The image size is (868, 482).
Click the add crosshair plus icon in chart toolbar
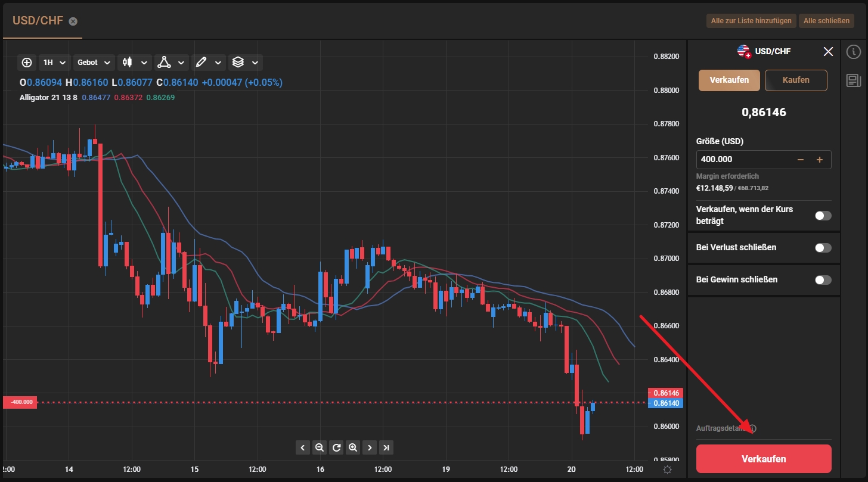pyautogui.click(x=27, y=62)
